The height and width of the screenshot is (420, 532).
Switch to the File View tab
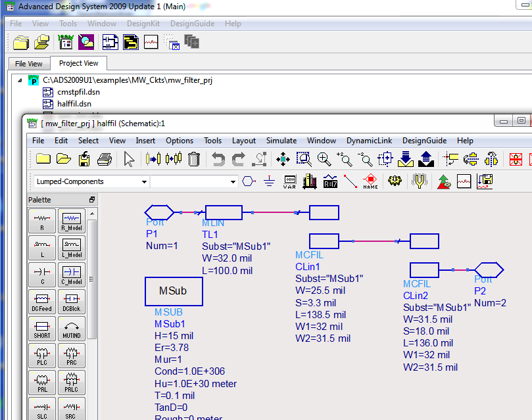29,64
